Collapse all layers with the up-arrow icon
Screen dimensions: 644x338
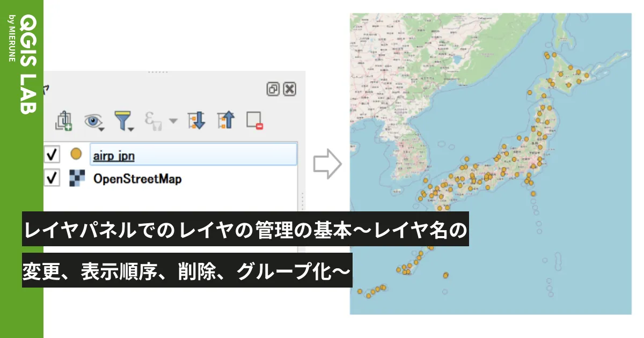(x=225, y=120)
